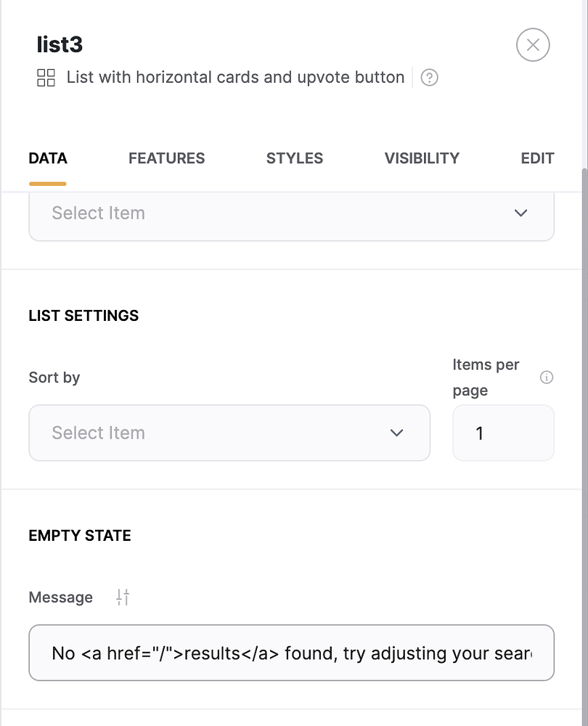Select the DATA tab
Viewport: 588px width, 726px height.
pyautogui.click(x=47, y=158)
